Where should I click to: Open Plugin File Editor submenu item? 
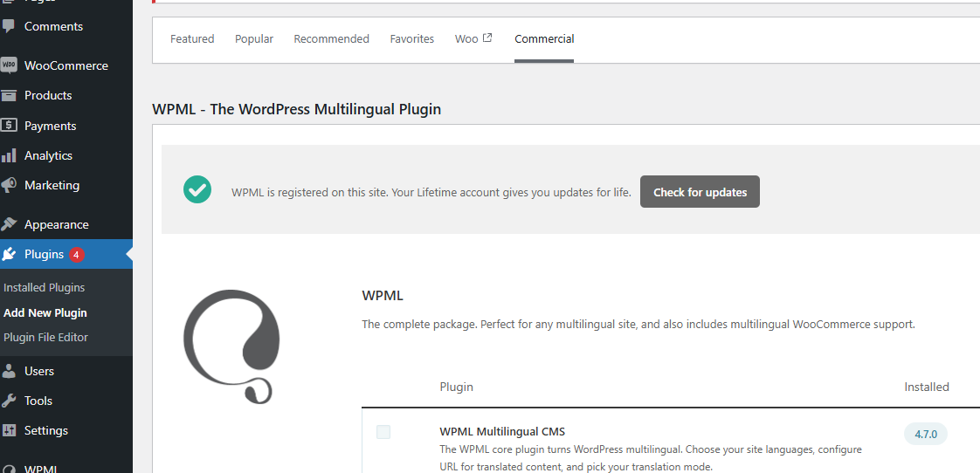[x=45, y=338]
